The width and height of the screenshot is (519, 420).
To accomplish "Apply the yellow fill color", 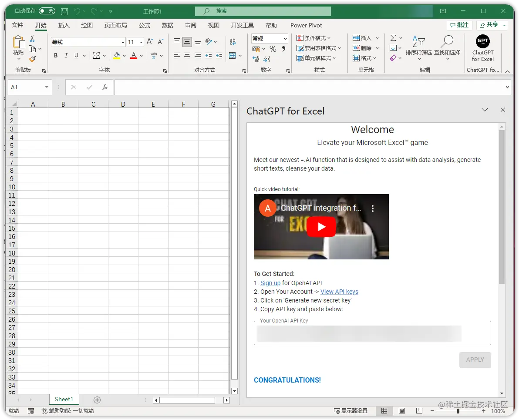I will pyautogui.click(x=117, y=55).
